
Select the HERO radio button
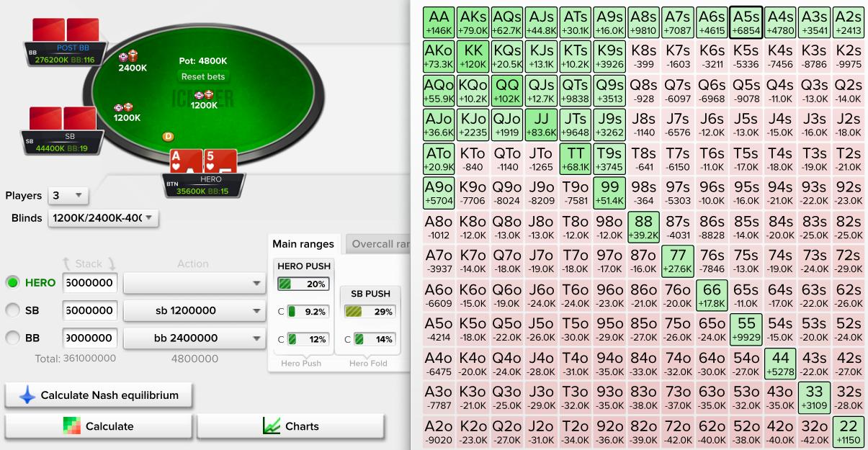pyautogui.click(x=12, y=283)
